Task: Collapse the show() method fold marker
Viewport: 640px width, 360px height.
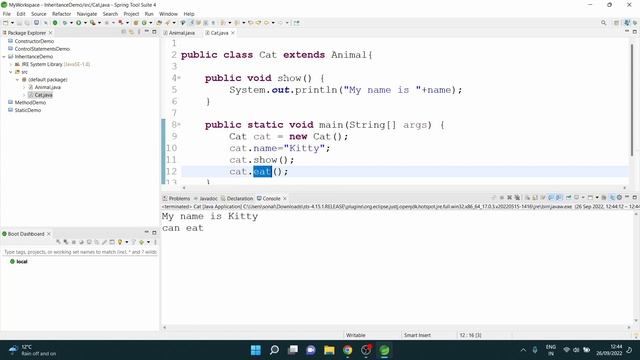Action: (179, 78)
